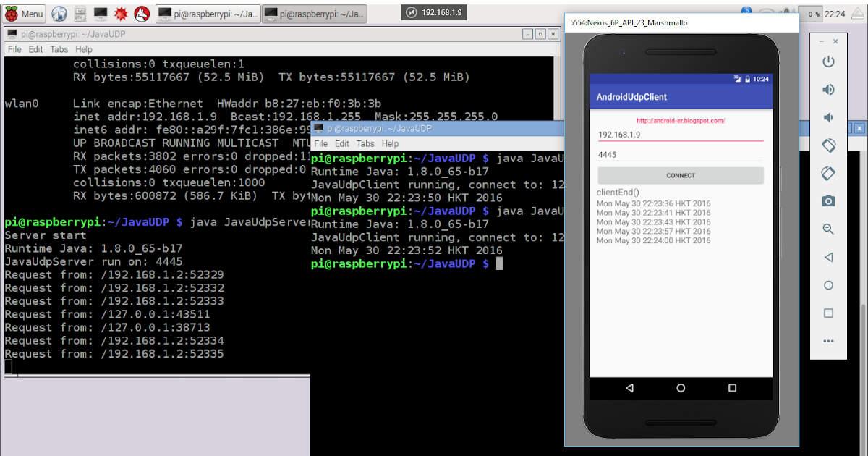868x456 pixels.
Task: Click 'Server start' line in terminal
Action: (45, 235)
